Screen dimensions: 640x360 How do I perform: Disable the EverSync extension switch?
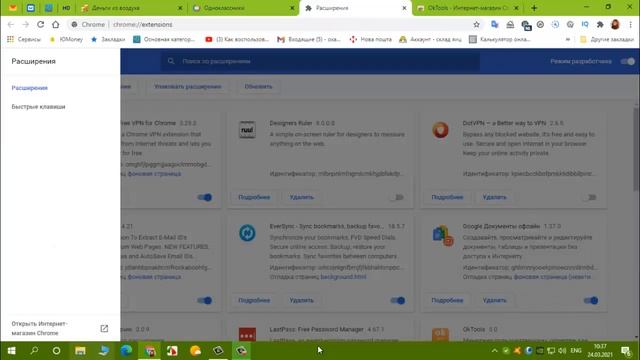point(397,300)
